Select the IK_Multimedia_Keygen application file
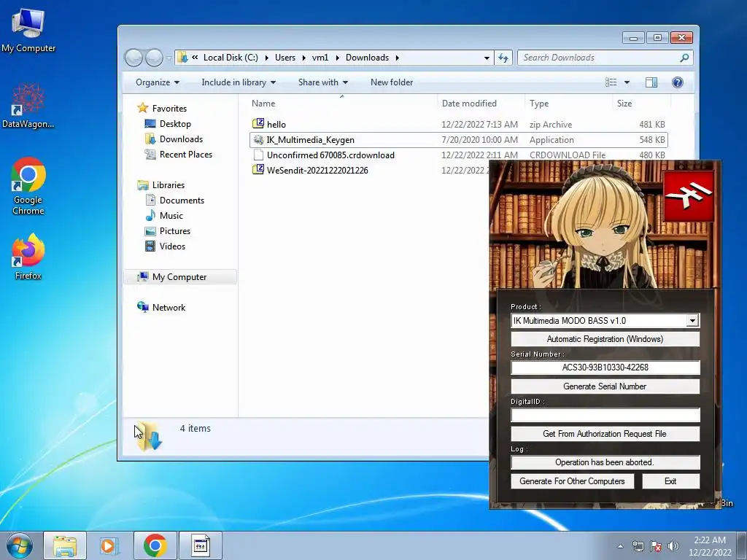The height and width of the screenshot is (560, 747). [458, 139]
